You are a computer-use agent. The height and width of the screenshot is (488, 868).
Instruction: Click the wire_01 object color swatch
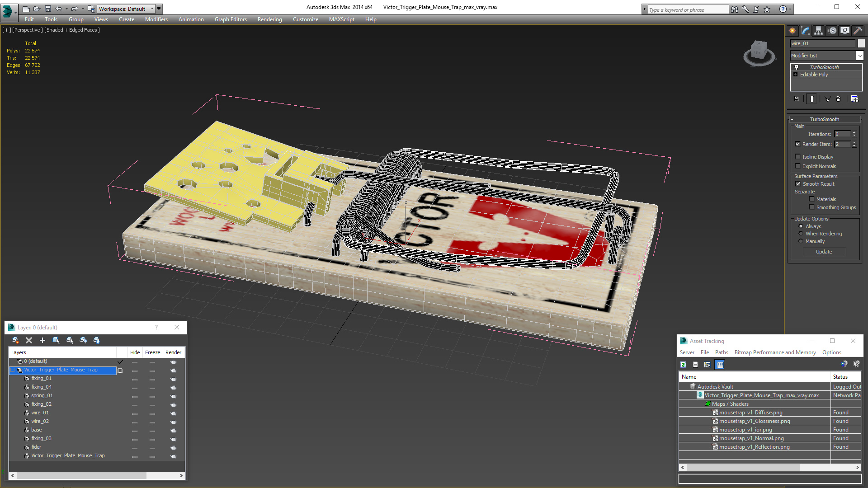(861, 43)
